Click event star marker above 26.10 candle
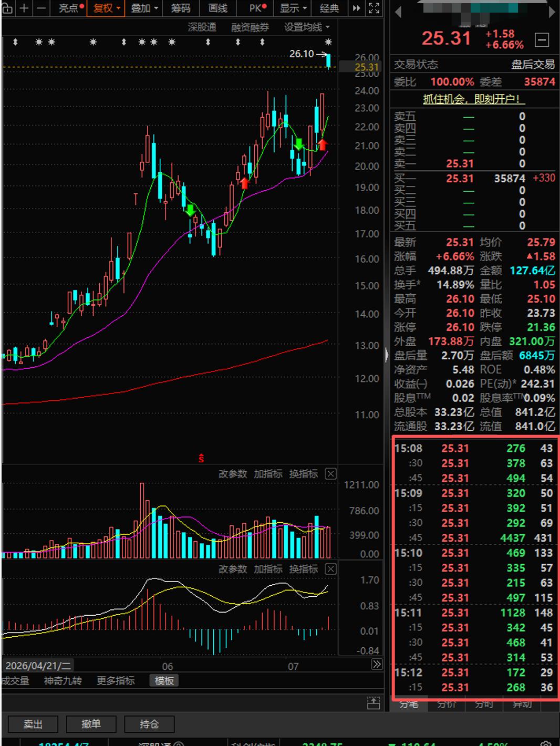 tap(328, 42)
